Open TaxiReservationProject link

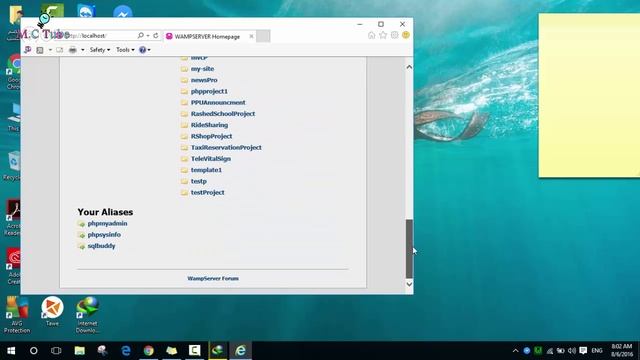[x=226, y=147]
